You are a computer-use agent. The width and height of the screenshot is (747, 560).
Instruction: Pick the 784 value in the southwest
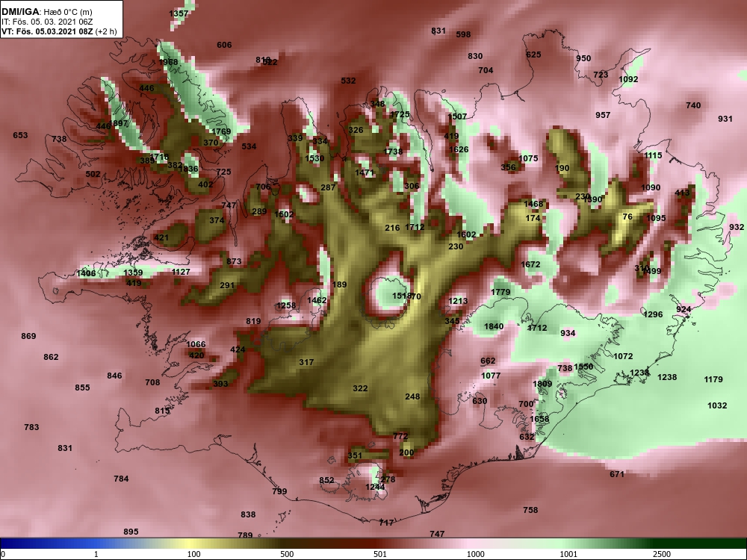point(121,478)
